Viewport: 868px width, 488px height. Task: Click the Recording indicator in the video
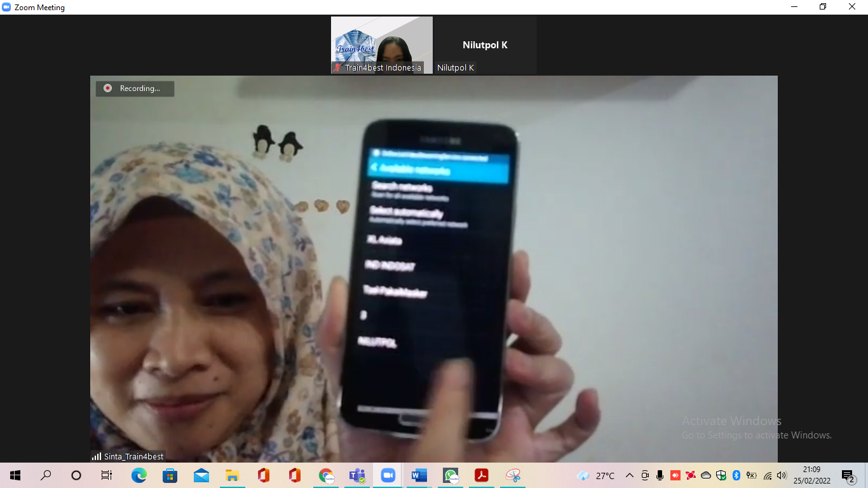(x=135, y=88)
